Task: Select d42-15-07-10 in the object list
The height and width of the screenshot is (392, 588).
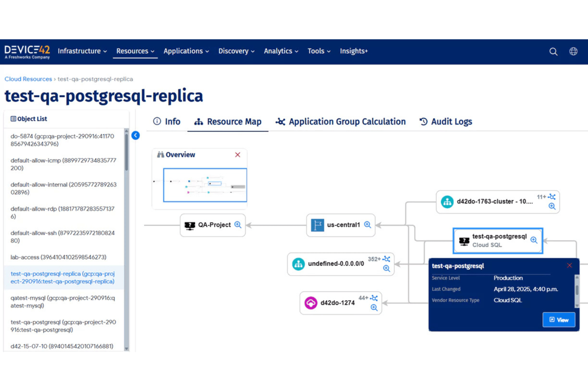Action: pyautogui.click(x=64, y=346)
